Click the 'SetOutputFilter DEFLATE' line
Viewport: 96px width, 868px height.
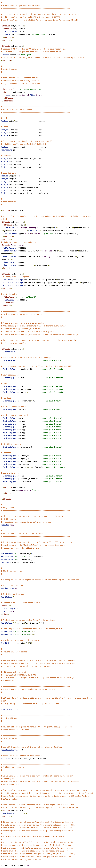click(x=16, y=300)
